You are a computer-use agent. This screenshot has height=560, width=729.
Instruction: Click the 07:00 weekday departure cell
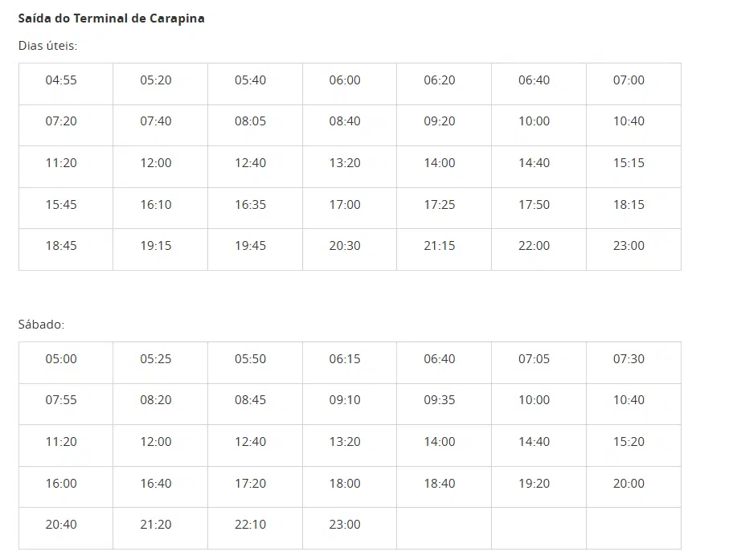coord(629,80)
